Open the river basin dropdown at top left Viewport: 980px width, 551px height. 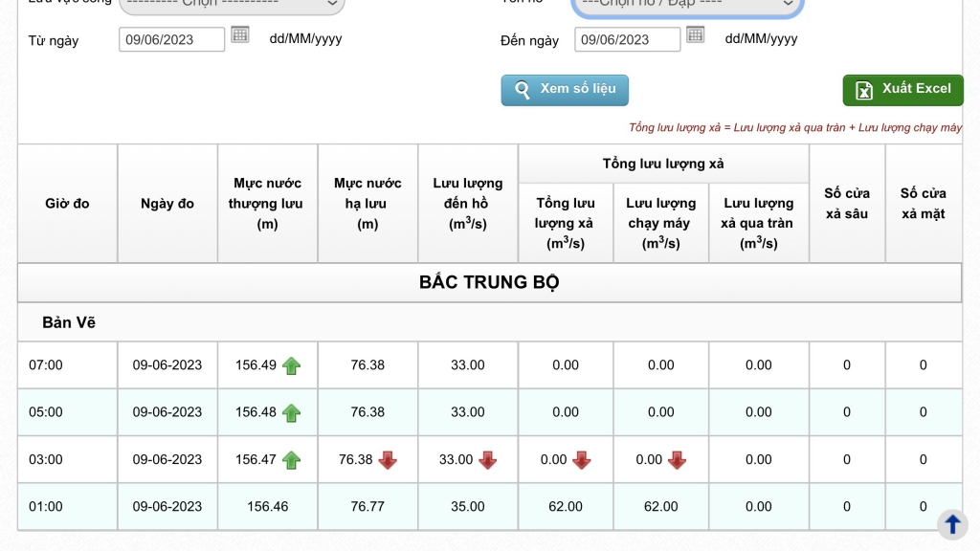click(231, 5)
